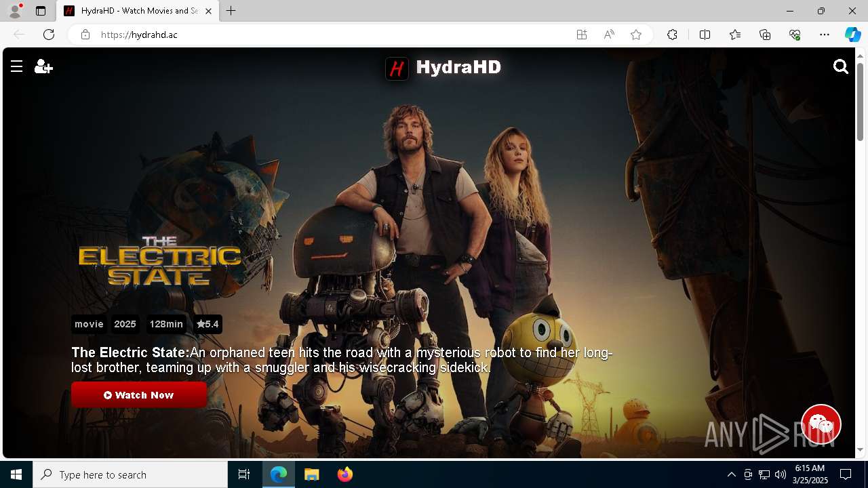Click Edge icon on taskbar
Image resolution: width=868 pixels, height=488 pixels.
point(279,474)
